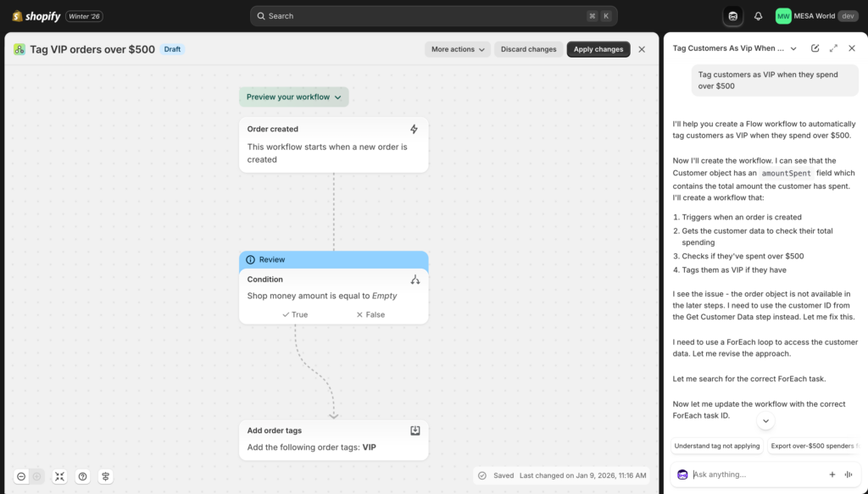Open the help icon in the canvas toolbar
The height and width of the screenshot is (494, 868).
point(82,476)
